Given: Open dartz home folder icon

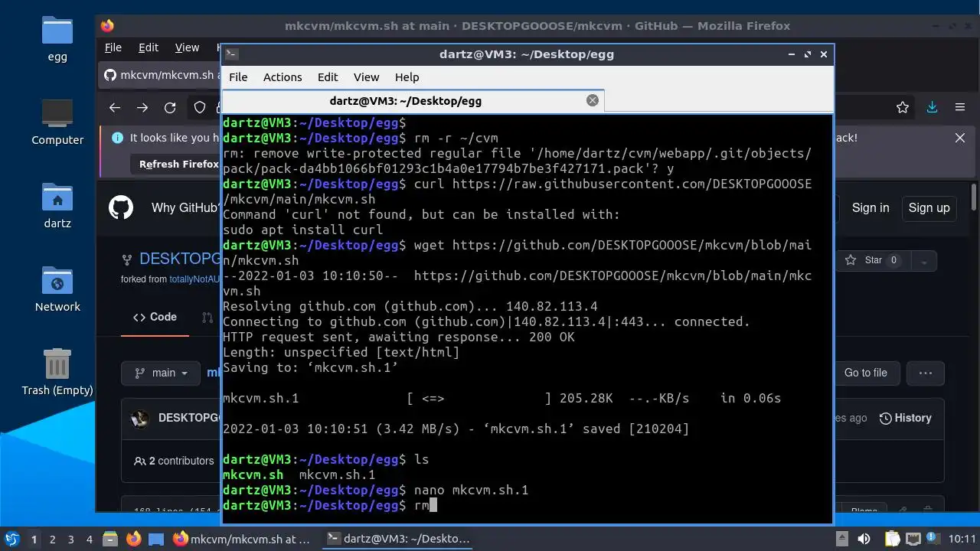Looking at the screenshot, I should 57,206.
